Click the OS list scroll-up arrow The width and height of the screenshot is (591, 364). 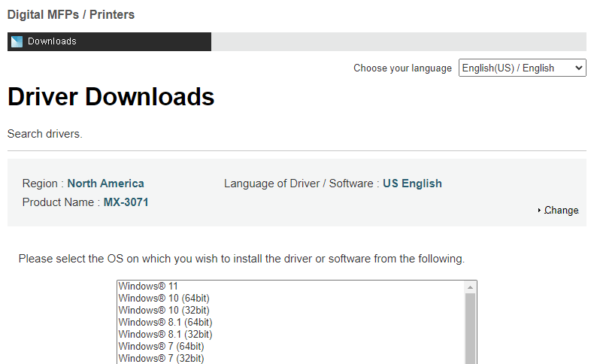pyautogui.click(x=470, y=287)
